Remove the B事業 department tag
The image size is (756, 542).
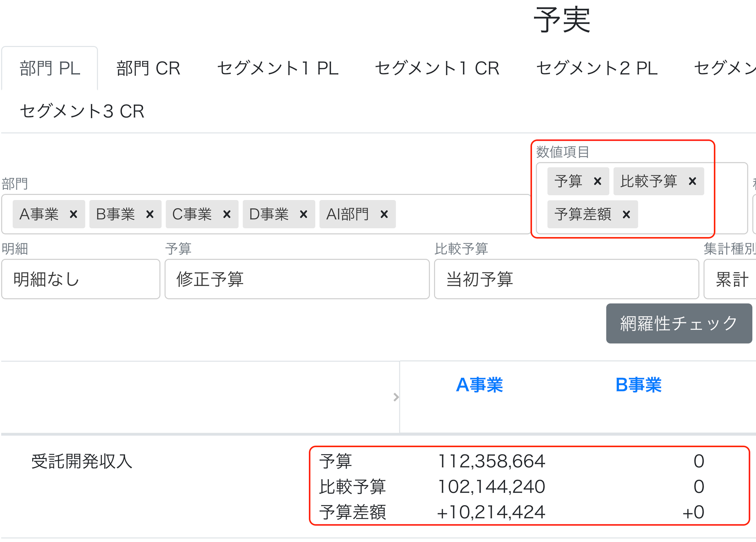tap(150, 214)
